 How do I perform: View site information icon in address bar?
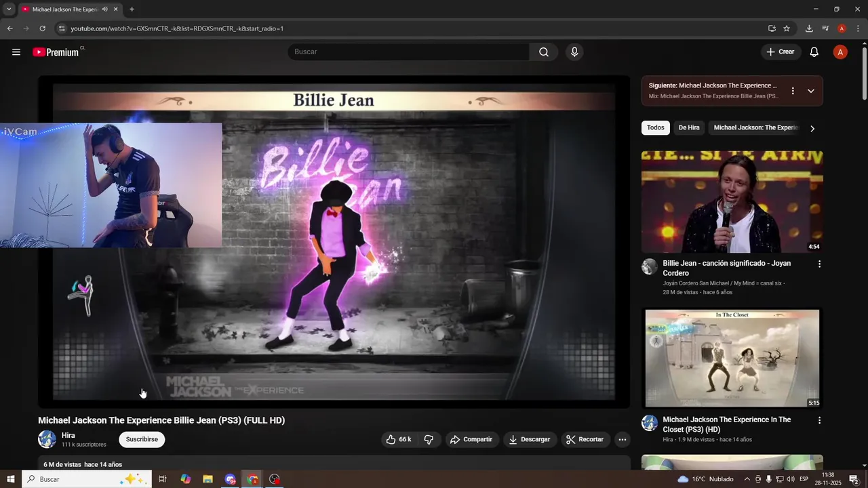coord(62,28)
